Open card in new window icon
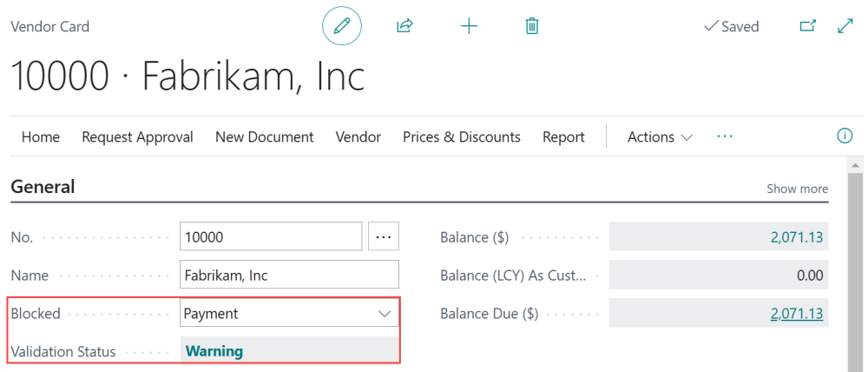868x372 pixels. click(x=808, y=26)
